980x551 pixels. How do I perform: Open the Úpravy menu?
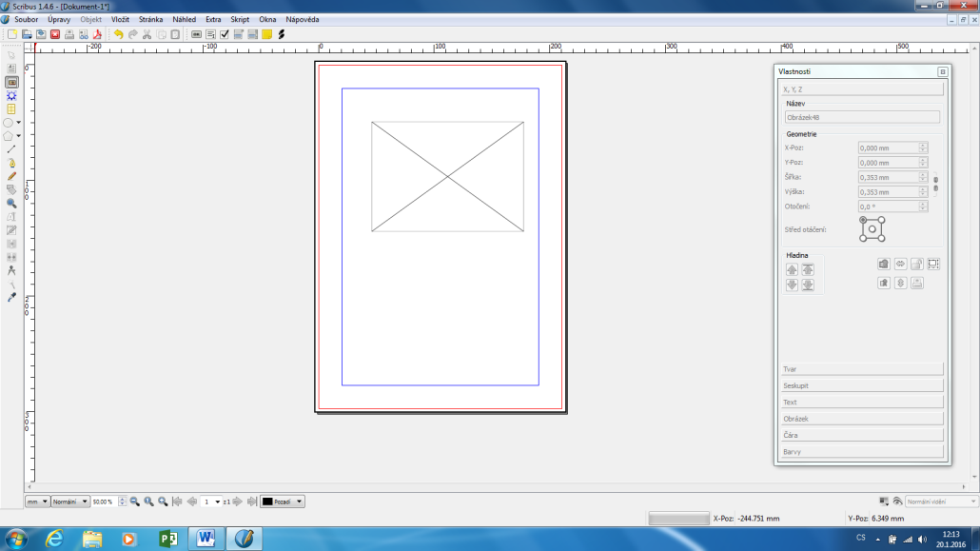59,19
